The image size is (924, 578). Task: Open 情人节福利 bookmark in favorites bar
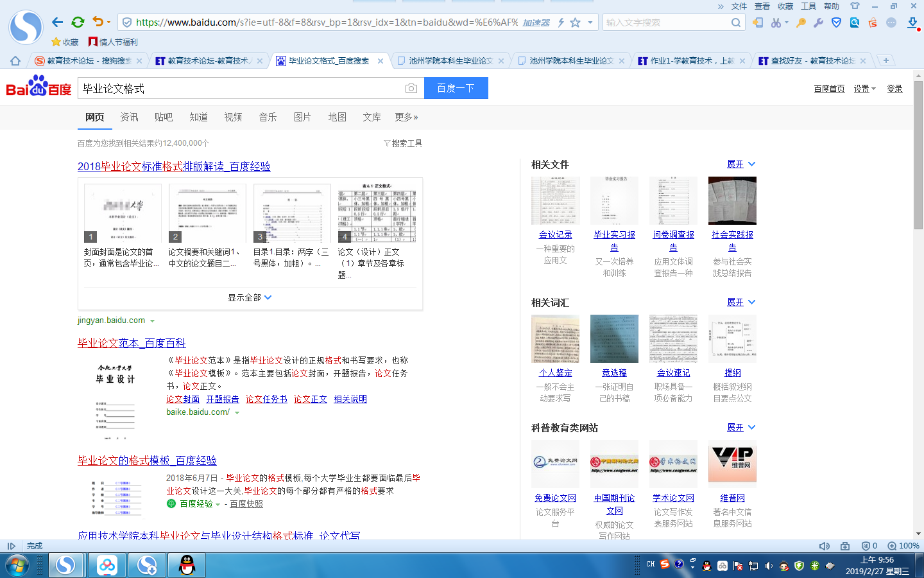click(x=113, y=42)
